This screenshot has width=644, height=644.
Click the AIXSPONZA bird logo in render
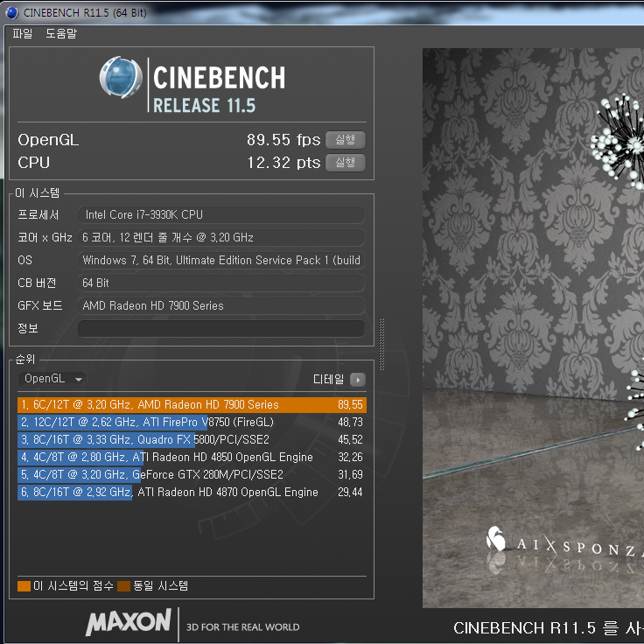coord(496,538)
